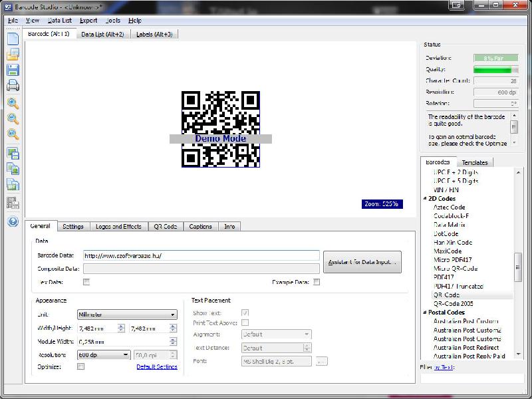The height and width of the screenshot is (399, 532).
Task: Select Data Matrix barcode type
Action: [x=450, y=225]
